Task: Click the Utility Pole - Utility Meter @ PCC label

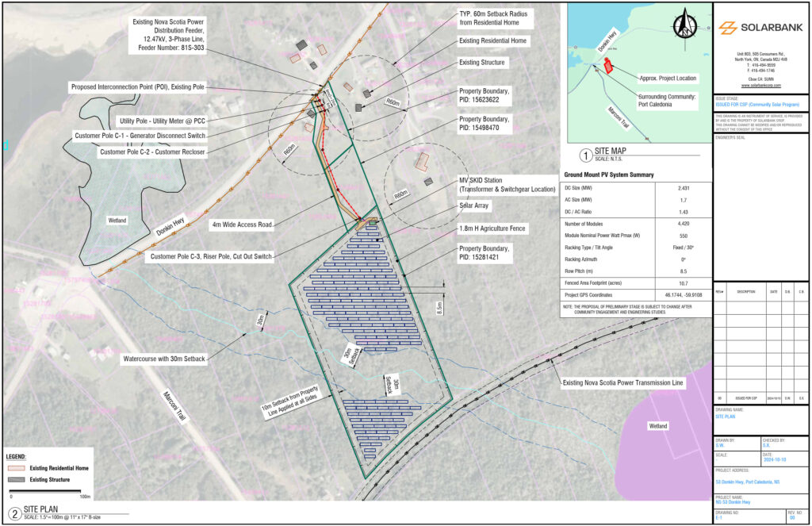Action: [x=163, y=121]
